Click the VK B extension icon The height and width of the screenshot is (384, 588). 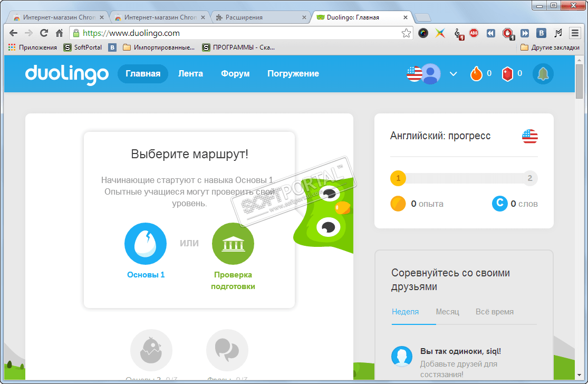pos(542,33)
